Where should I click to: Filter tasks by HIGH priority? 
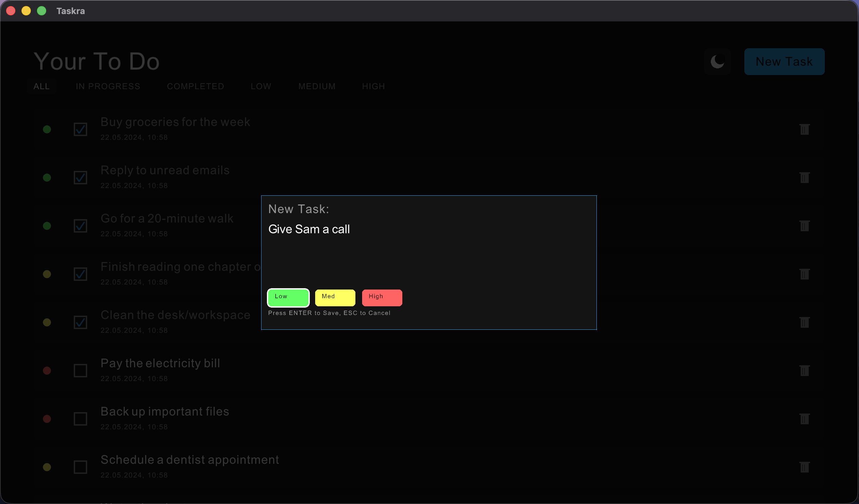374,86
